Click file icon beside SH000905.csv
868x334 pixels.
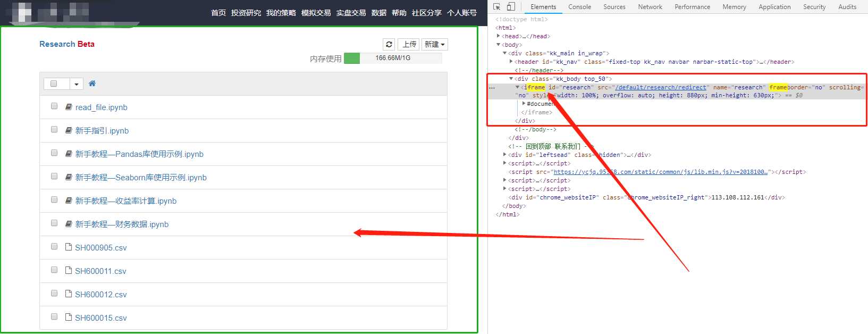(x=69, y=247)
